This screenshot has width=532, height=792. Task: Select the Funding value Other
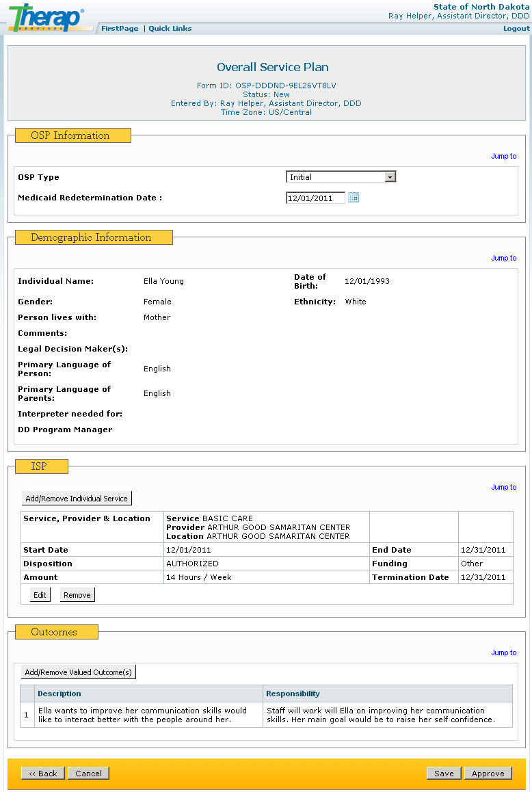click(x=472, y=564)
